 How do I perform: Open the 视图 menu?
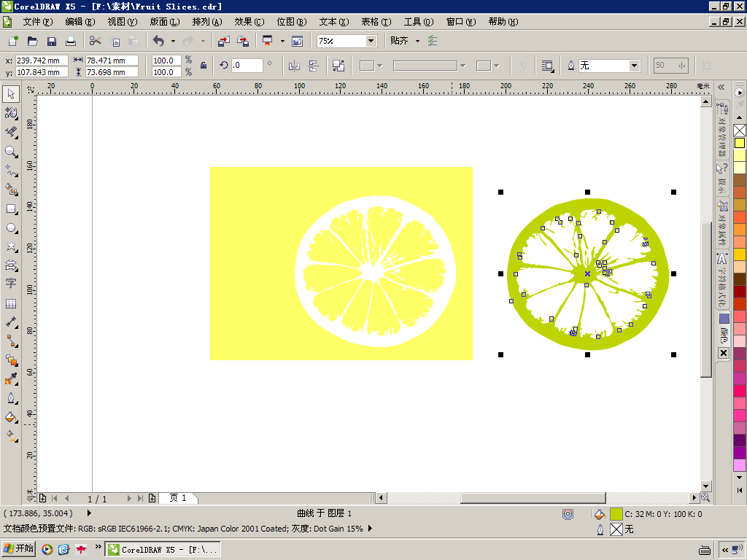click(123, 22)
